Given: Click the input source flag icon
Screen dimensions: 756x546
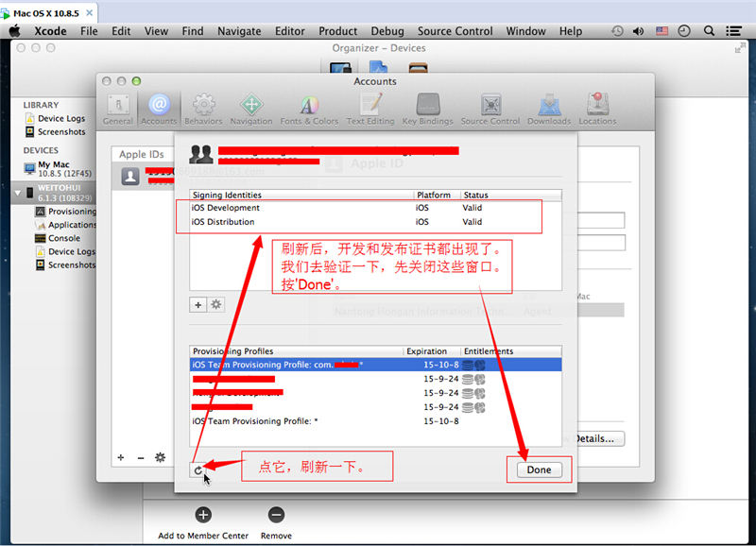Looking at the screenshot, I should coord(662,31).
